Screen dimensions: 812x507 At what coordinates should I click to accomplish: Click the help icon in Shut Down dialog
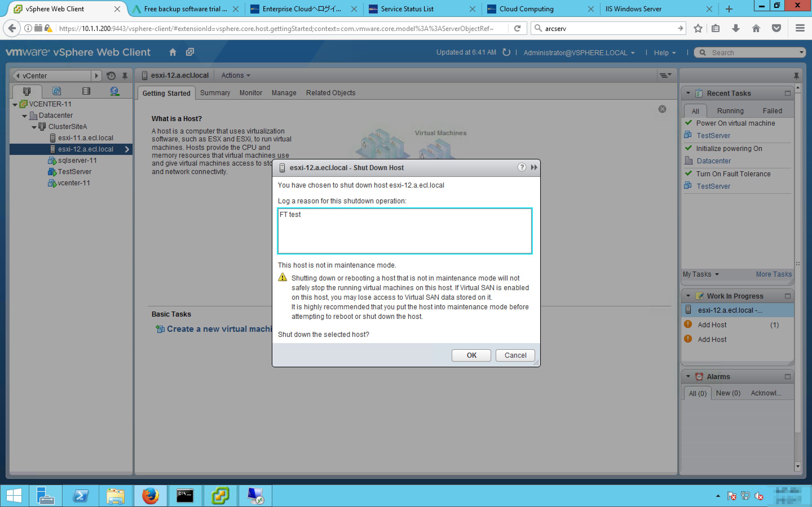[x=521, y=167]
